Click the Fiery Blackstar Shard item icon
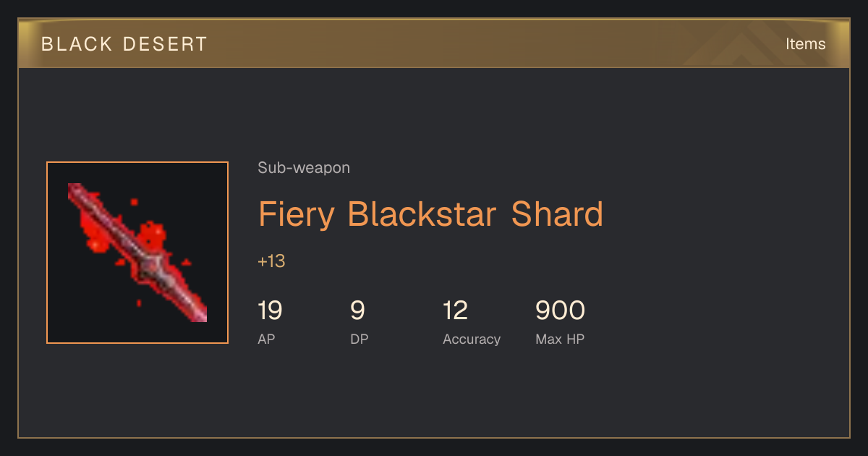The width and height of the screenshot is (868, 456). tap(137, 253)
